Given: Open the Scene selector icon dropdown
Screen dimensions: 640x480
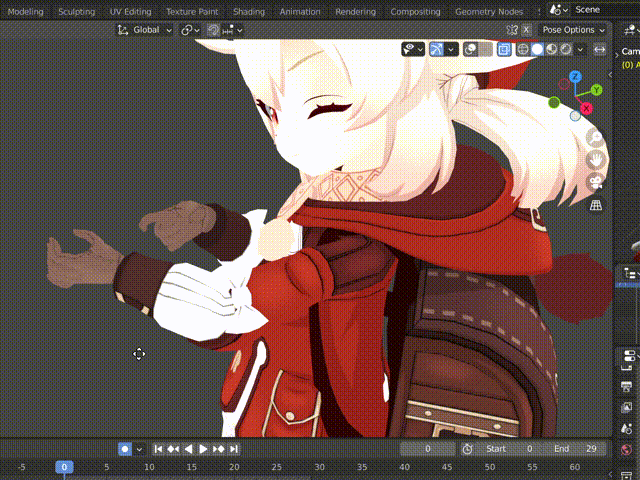Looking at the screenshot, I should click(x=558, y=9).
